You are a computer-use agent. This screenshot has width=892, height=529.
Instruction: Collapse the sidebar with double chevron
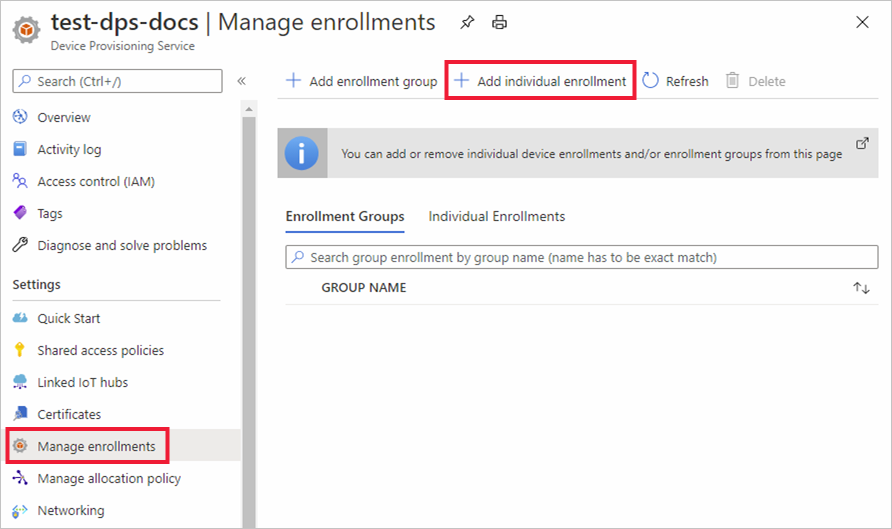241,81
